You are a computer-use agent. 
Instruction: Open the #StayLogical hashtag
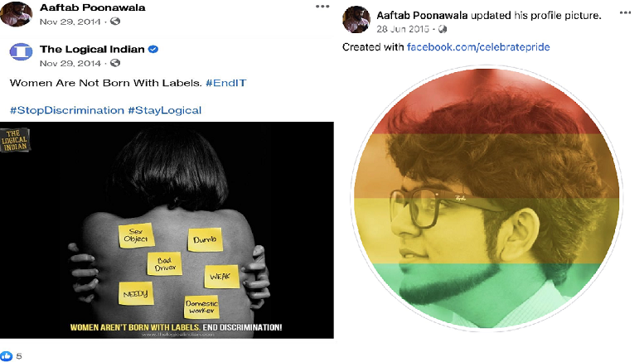tap(165, 110)
